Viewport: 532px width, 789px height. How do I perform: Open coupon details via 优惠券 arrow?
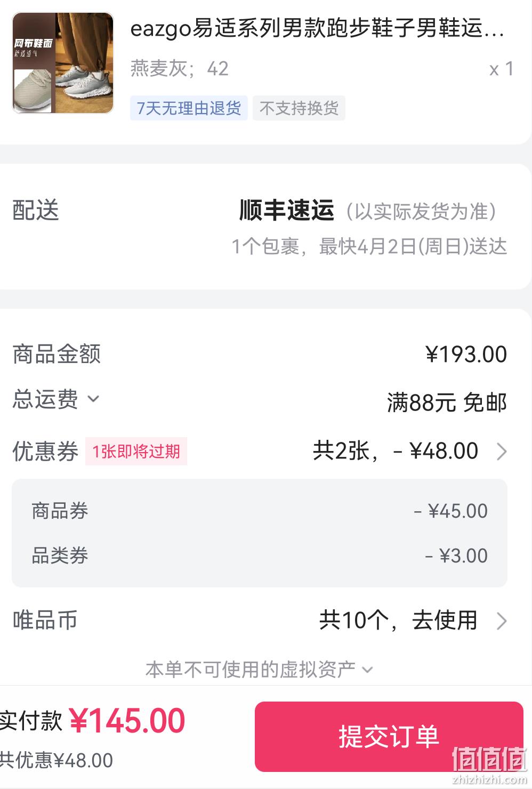tap(501, 452)
